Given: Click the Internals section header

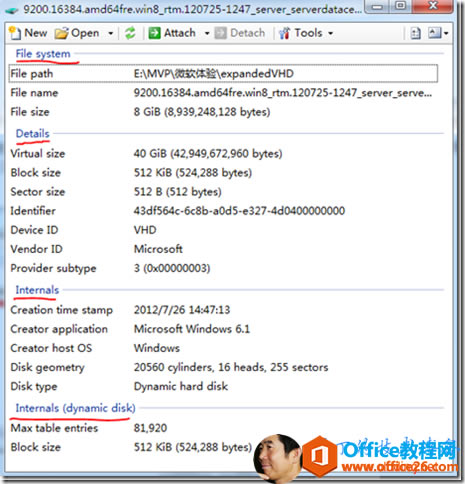Looking at the screenshot, I should coord(37,290).
